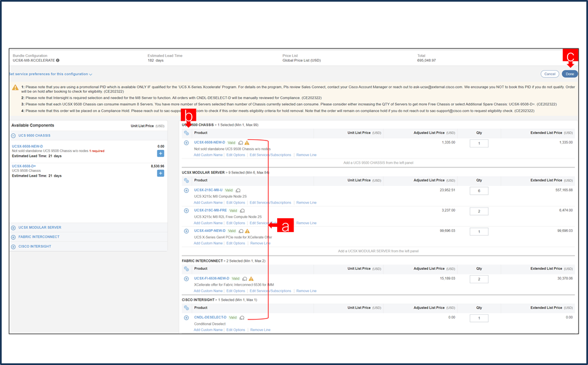The height and width of the screenshot is (365, 588).
Task: Open UCSX-9508-D= in Available Components
Action: [23, 166]
